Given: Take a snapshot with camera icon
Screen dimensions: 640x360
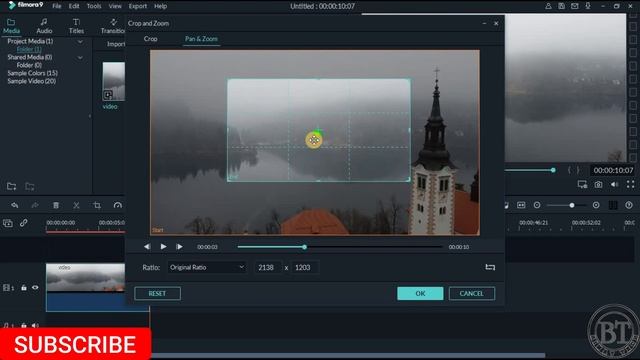Looking at the screenshot, I should pos(598,184).
